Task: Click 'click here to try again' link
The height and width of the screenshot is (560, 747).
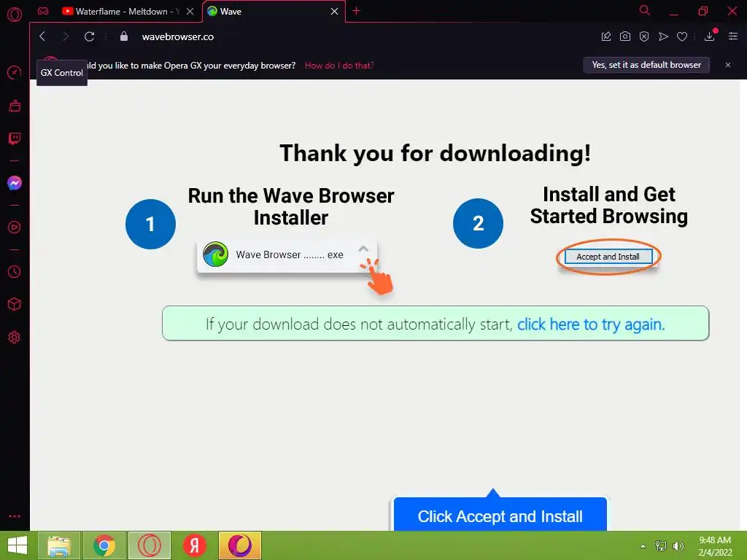Action: 591,324
